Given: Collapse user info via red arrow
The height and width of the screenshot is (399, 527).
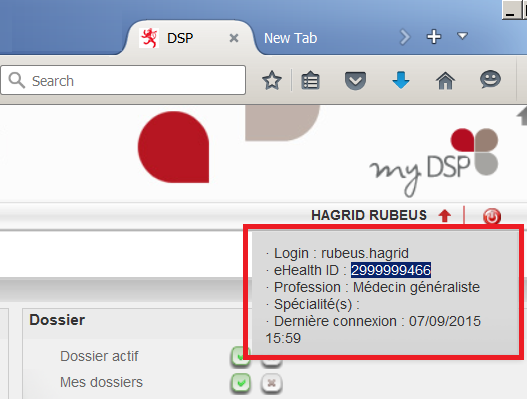Looking at the screenshot, I should 445,215.
